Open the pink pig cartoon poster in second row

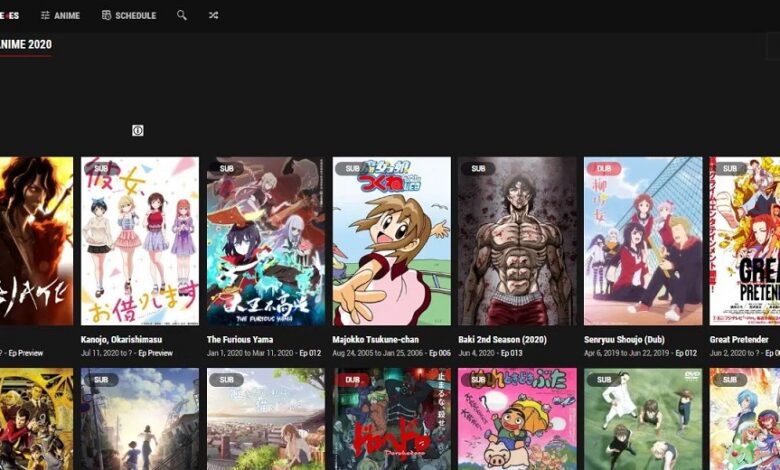(517, 419)
